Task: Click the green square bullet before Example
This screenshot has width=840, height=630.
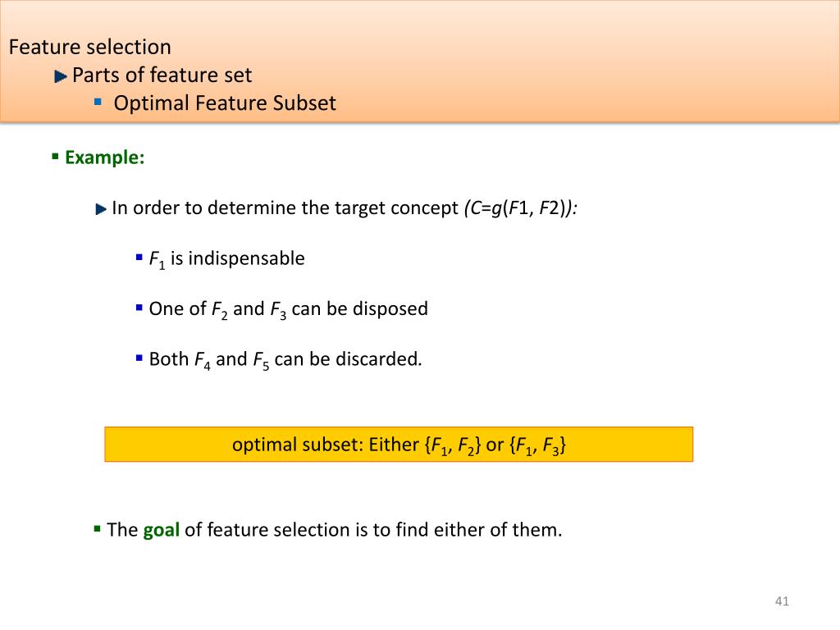Action: [x=55, y=157]
